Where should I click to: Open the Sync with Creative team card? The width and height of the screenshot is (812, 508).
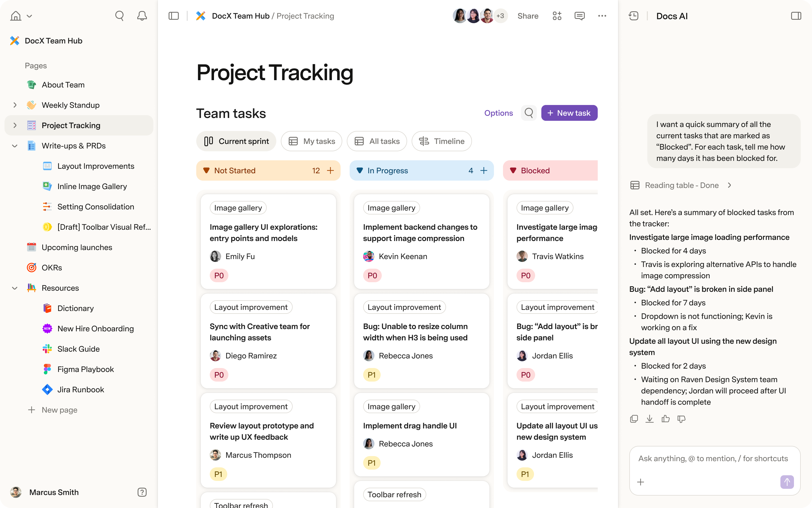tap(268, 341)
